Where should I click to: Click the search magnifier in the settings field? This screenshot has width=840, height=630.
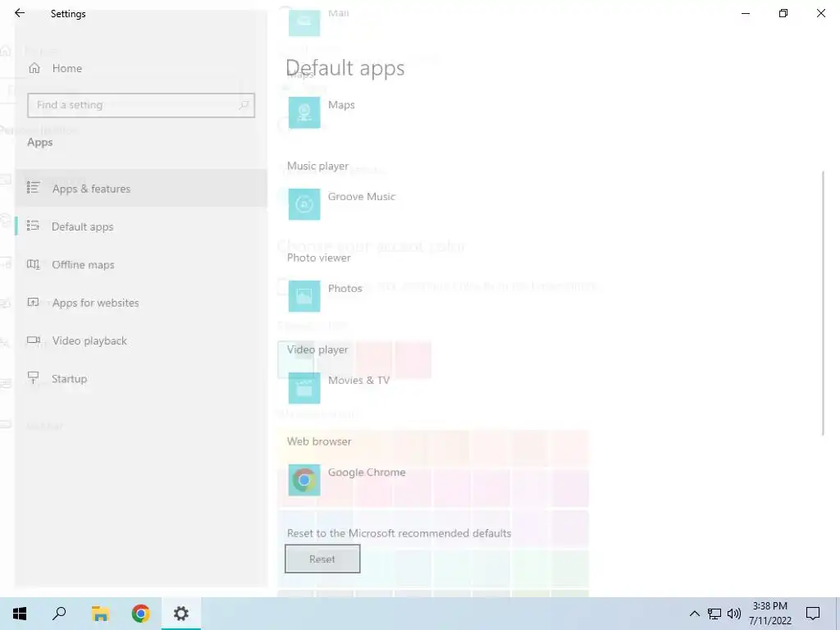(x=244, y=105)
